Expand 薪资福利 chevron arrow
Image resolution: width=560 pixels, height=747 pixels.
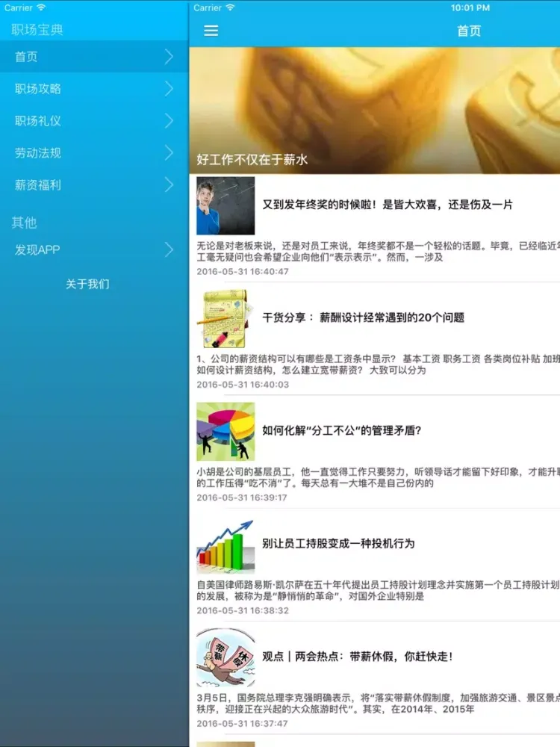tap(169, 185)
